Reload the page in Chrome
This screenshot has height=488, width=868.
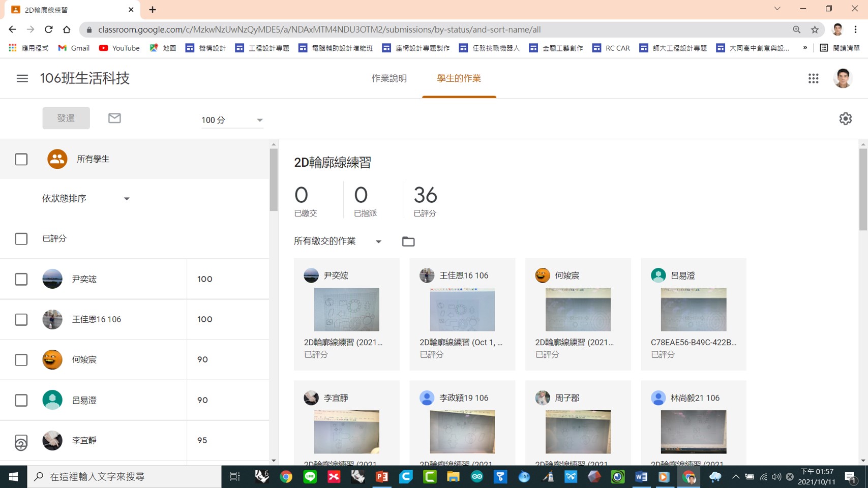coord(49,29)
